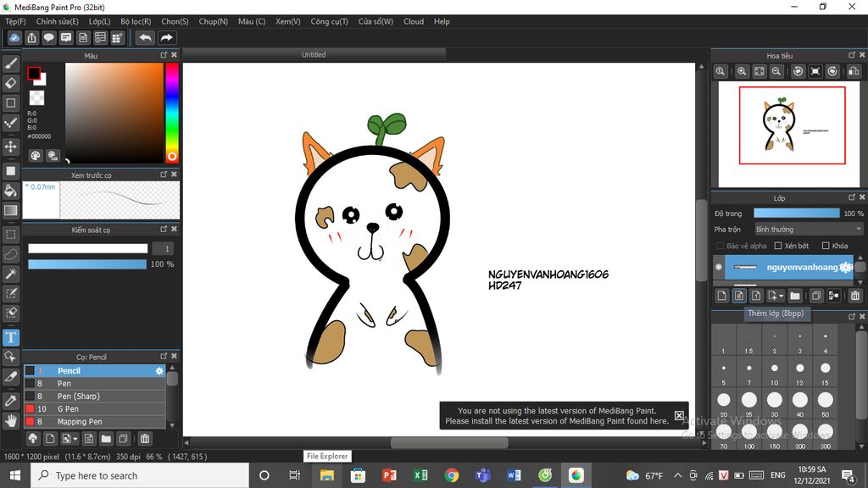Image resolution: width=868 pixels, height=488 pixels.
Task: Select the Bucket fill tool
Action: click(10, 191)
